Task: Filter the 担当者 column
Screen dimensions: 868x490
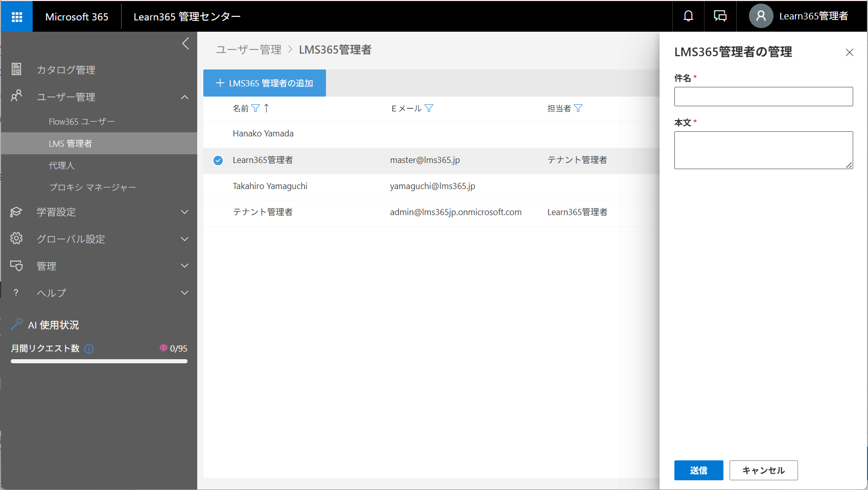Action: pos(578,108)
